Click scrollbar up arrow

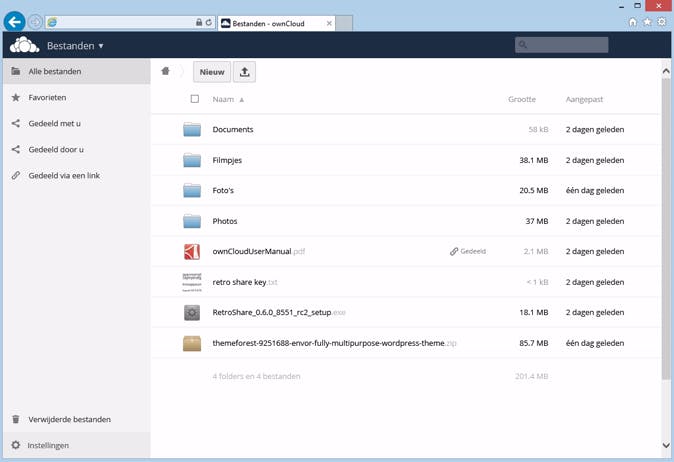tap(666, 71)
